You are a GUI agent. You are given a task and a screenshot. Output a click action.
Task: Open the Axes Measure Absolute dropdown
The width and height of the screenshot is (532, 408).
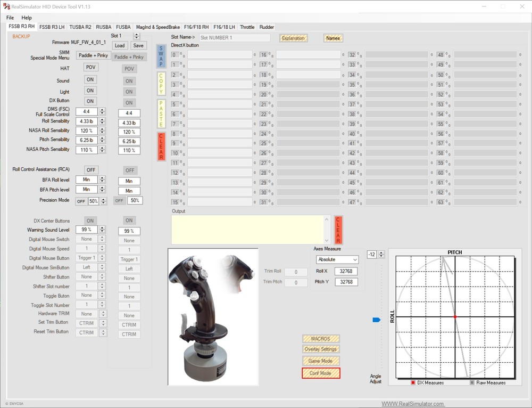click(337, 259)
